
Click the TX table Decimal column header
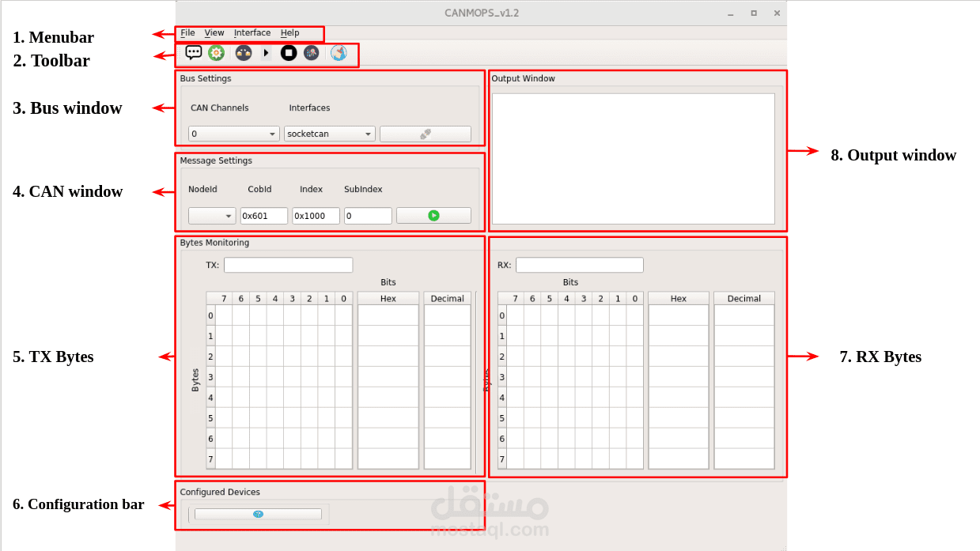coord(448,299)
